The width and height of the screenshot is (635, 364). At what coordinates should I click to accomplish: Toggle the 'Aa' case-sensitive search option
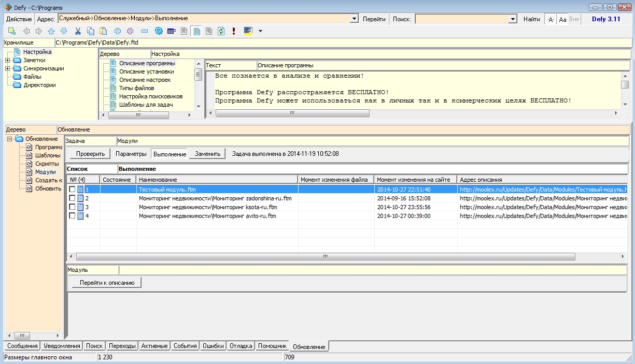pyautogui.click(x=562, y=19)
